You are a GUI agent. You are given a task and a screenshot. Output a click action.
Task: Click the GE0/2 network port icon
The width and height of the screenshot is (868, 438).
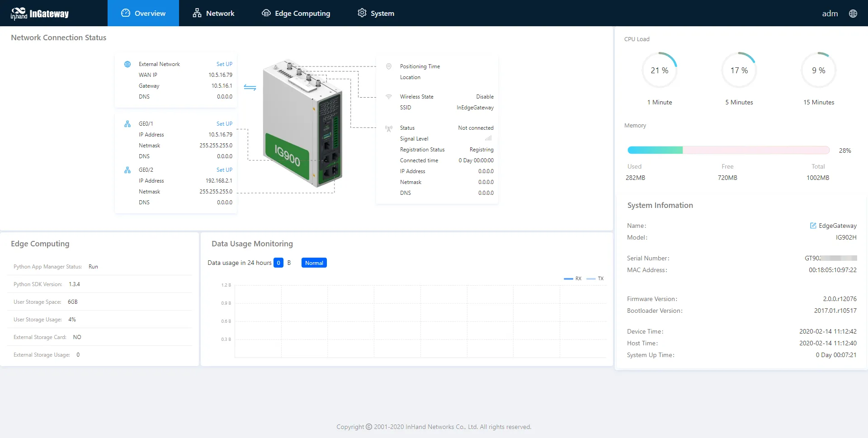click(x=127, y=170)
